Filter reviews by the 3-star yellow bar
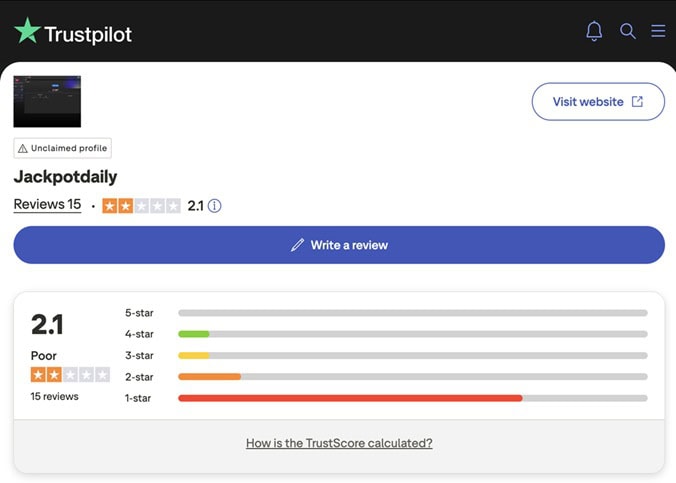 [413, 355]
